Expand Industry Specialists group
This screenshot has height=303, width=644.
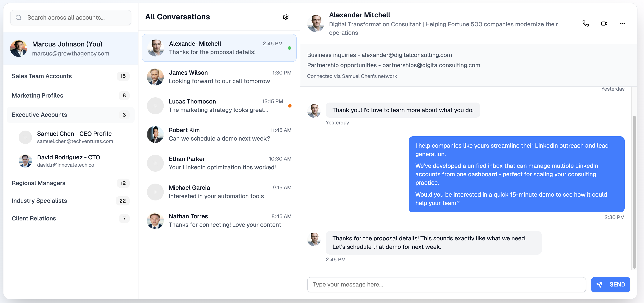click(x=71, y=201)
